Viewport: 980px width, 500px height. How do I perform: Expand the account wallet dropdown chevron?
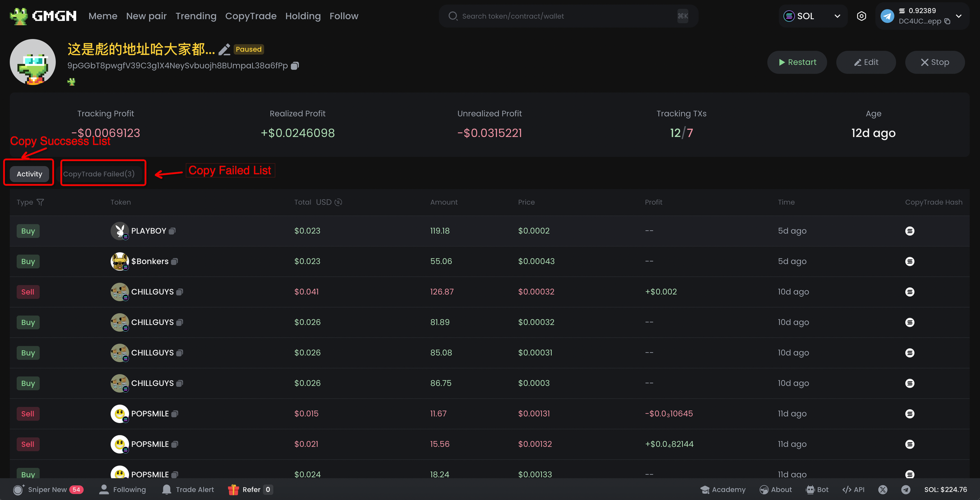(959, 16)
